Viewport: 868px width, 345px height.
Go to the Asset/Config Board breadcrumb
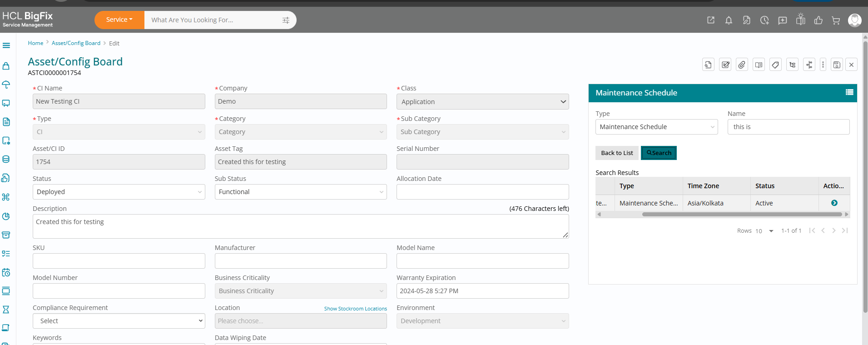[x=76, y=43]
